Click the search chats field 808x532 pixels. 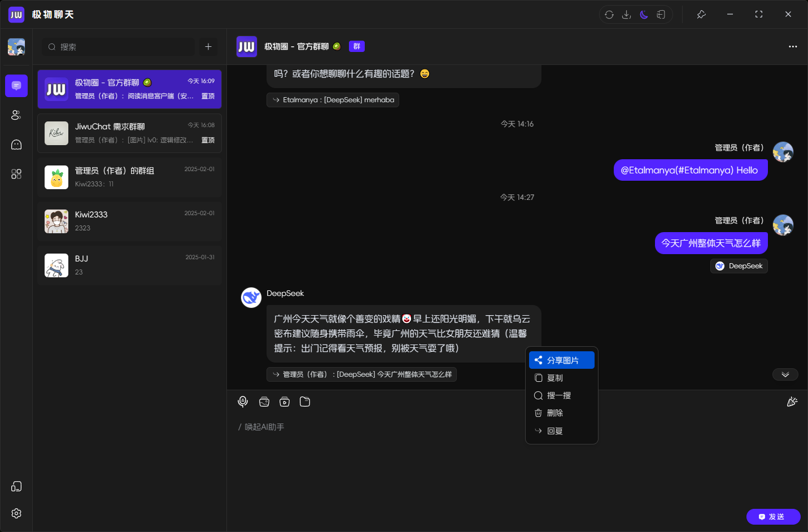pyautogui.click(x=119, y=47)
